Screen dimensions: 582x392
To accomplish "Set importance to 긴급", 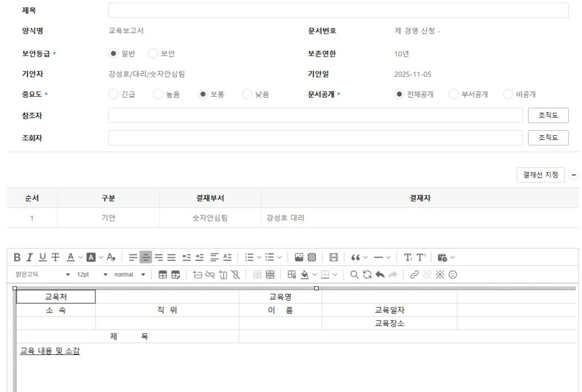I will [x=113, y=94].
